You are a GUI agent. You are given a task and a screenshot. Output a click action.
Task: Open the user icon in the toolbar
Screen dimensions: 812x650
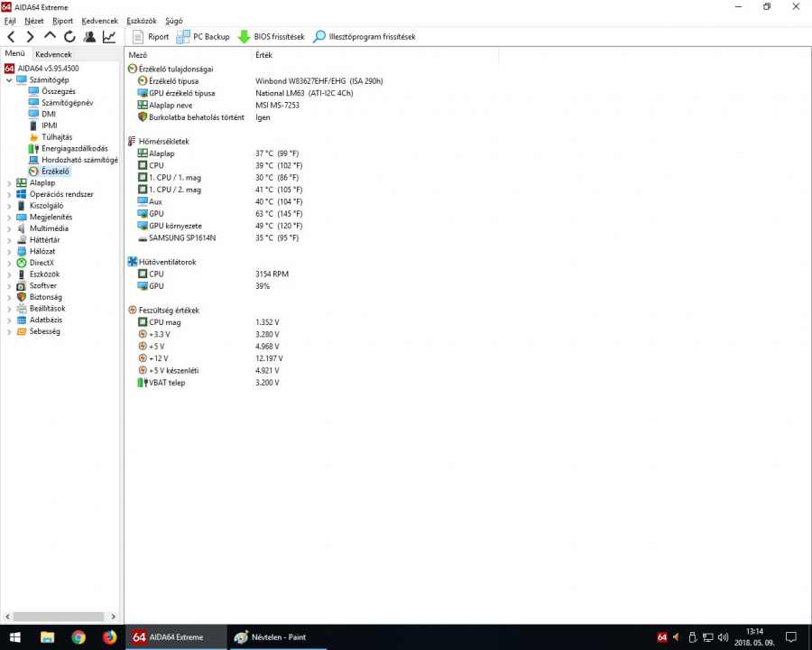pos(89,37)
